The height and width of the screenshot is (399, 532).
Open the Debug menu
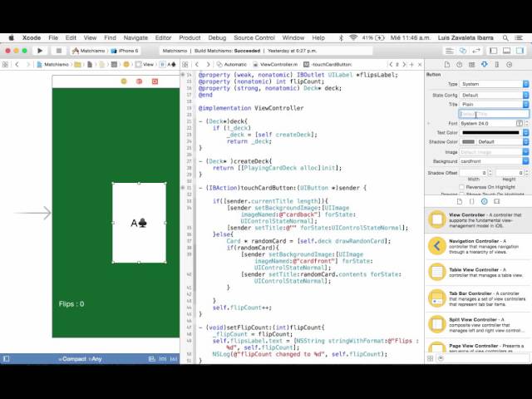tap(217, 38)
